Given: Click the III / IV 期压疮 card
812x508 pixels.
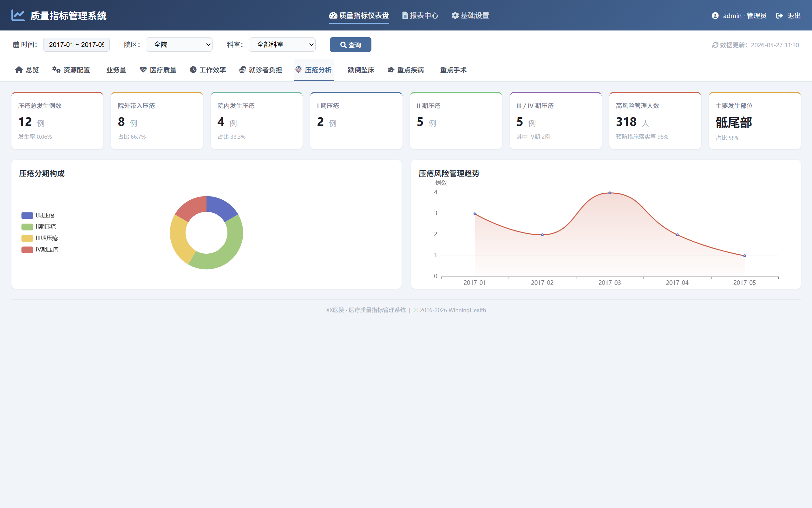Looking at the screenshot, I should pyautogui.click(x=556, y=121).
